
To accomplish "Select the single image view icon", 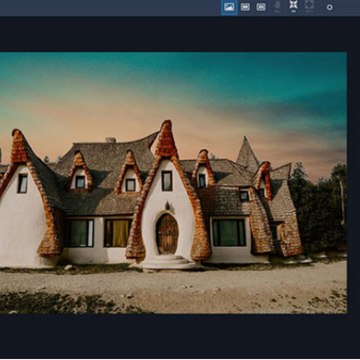I will pos(229,7).
